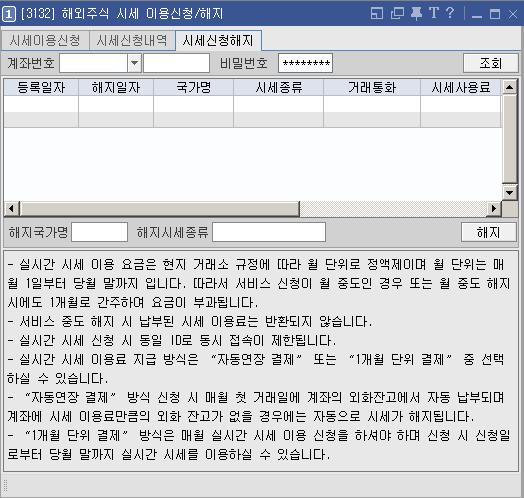Pin the window with the pushpin icon
This screenshot has width=524, height=498.
point(416,13)
